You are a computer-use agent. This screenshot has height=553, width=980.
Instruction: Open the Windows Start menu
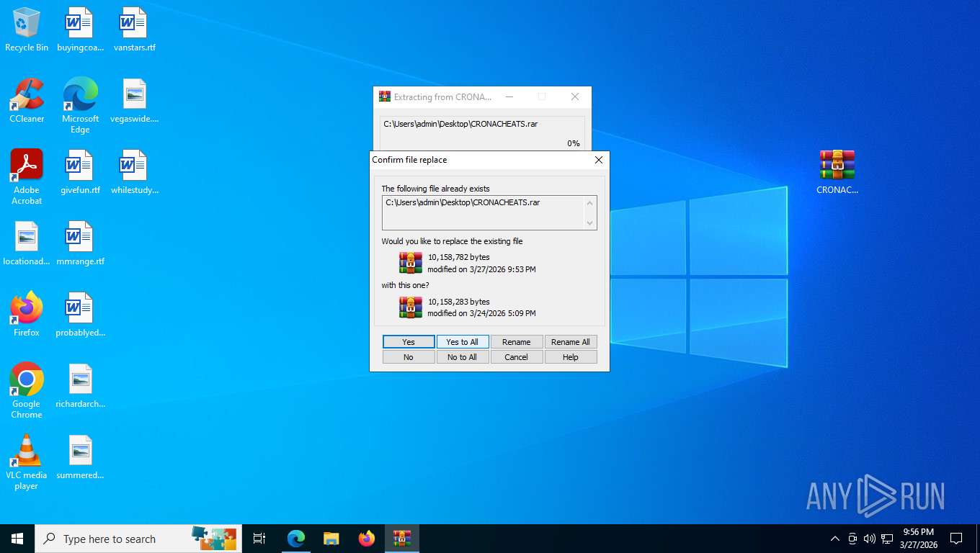[x=17, y=539]
